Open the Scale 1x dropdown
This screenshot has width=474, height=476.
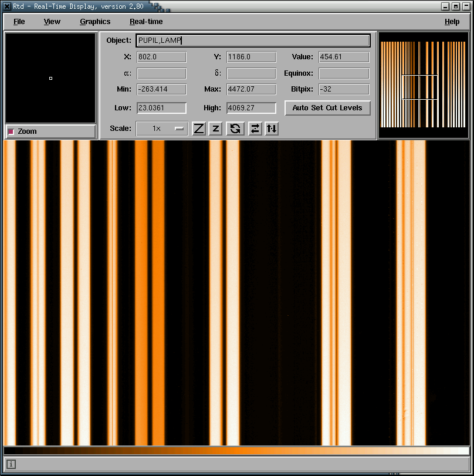pyautogui.click(x=162, y=129)
